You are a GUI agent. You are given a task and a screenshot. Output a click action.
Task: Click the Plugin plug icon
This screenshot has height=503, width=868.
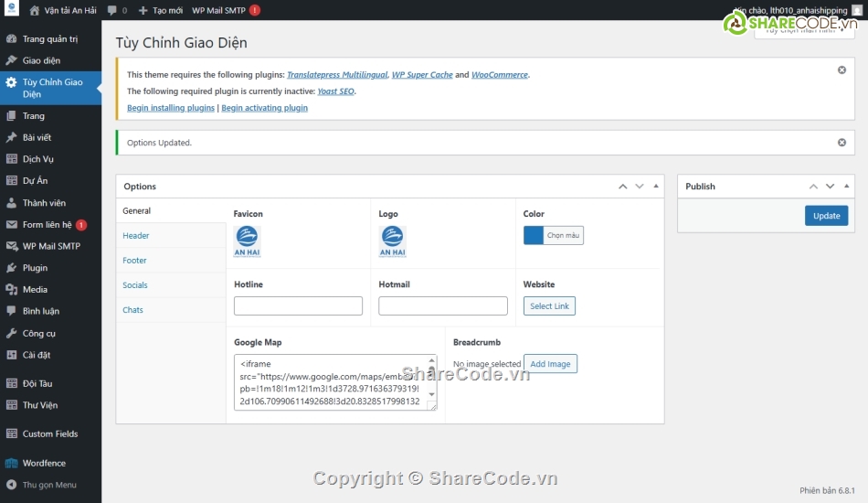pyautogui.click(x=11, y=268)
